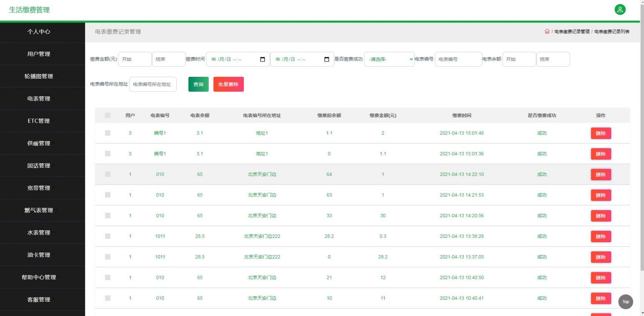Check the row dated 2021-04-13 10:40:41

point(108,298)
